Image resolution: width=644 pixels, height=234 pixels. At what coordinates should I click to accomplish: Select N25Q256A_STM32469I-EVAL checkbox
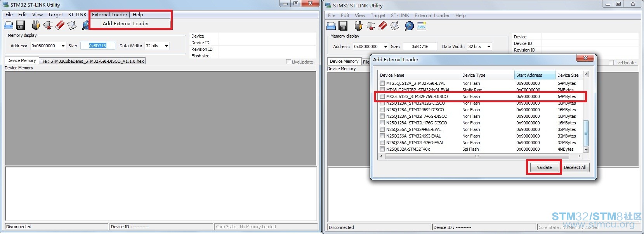tap(382, 136)
